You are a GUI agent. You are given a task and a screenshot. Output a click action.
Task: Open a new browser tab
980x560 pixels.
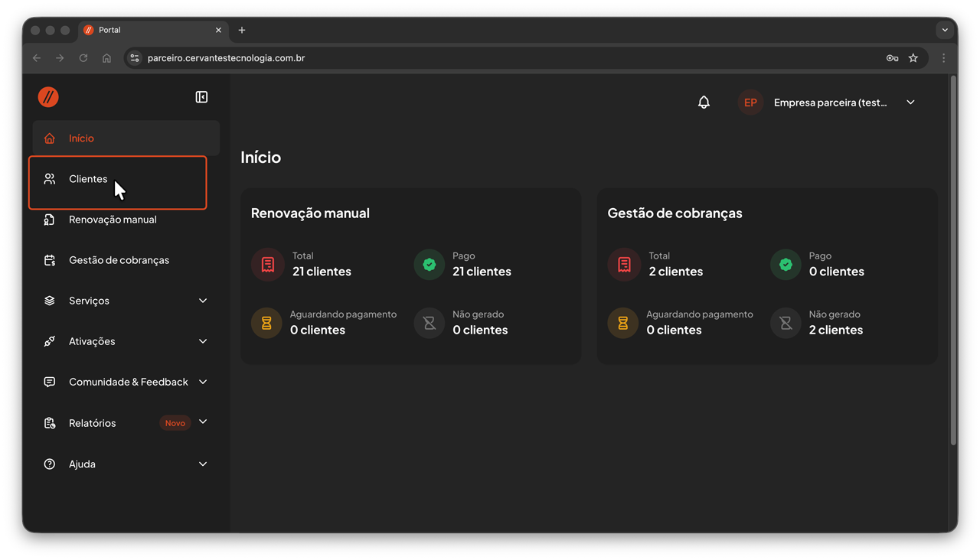click(242, 30)
